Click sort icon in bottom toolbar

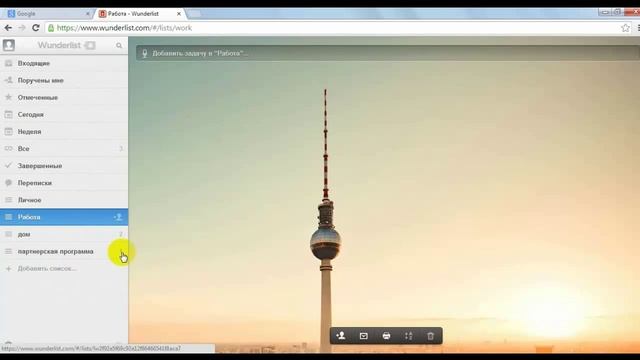point(409,336)
